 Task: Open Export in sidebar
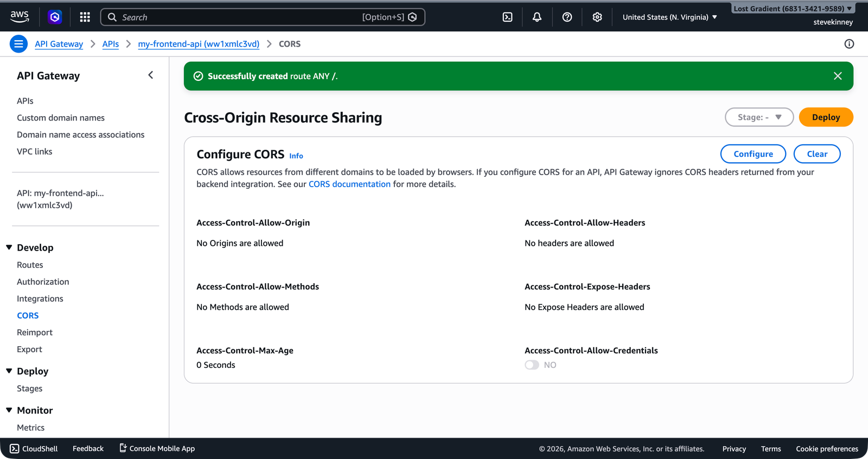(x=29, y=349)
